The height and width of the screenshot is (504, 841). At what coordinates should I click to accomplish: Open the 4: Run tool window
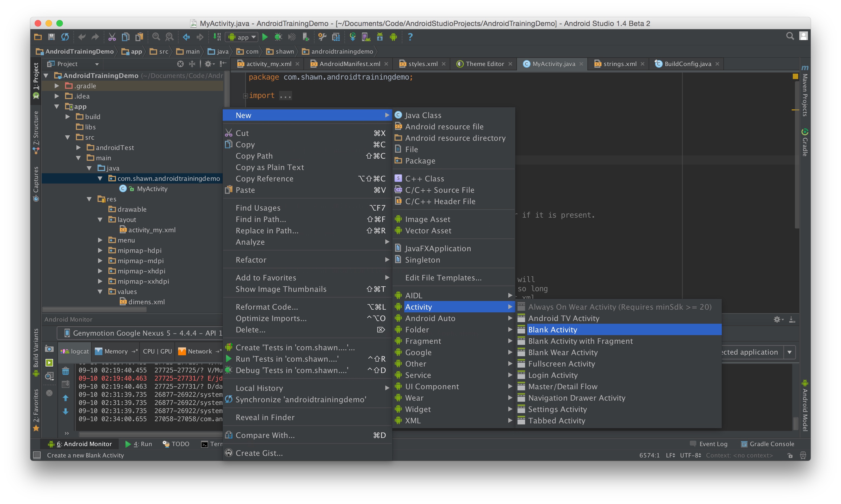(138, 444)
